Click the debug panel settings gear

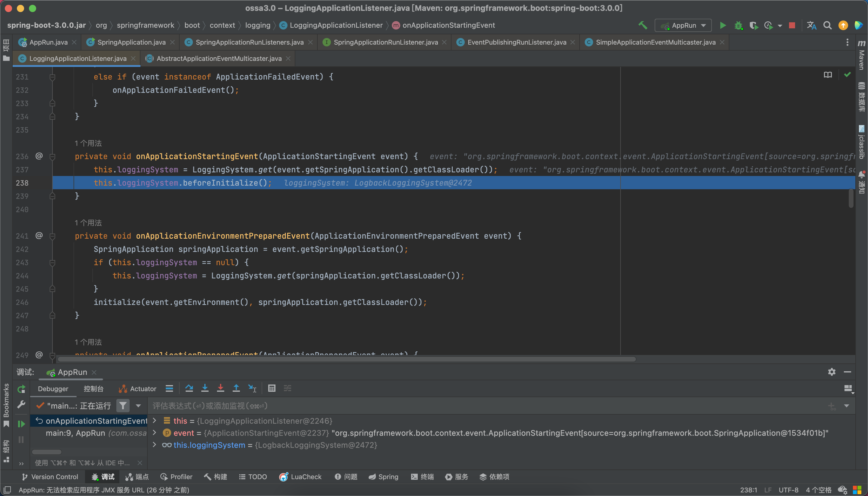pyautogui.click(x=832, y=372)
